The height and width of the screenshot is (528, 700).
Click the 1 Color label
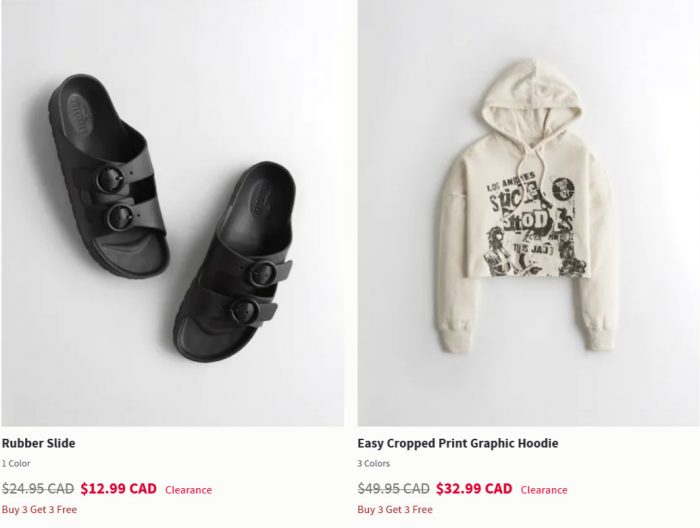point(16,463)
